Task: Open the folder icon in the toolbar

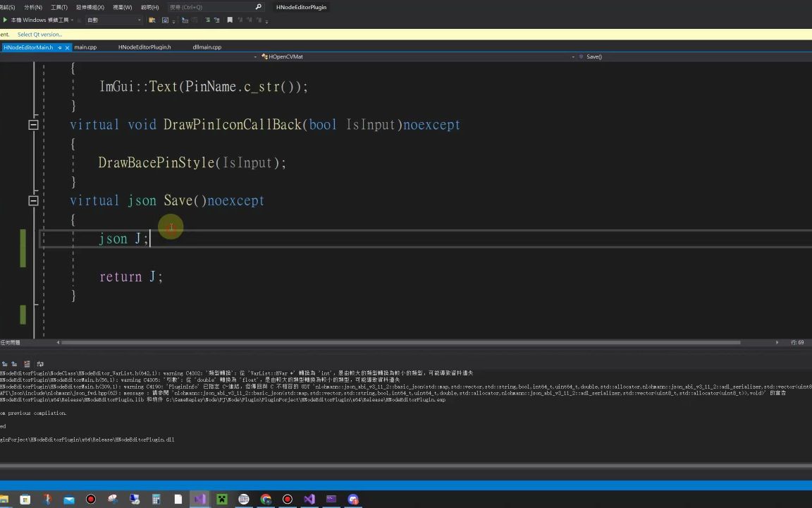Action: click(x=152, y=20)
